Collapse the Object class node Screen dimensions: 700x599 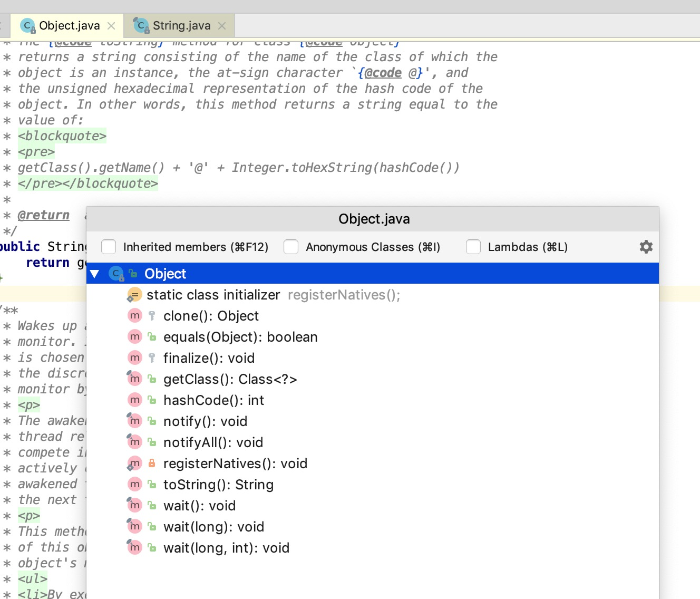click(x=95, y=273)
